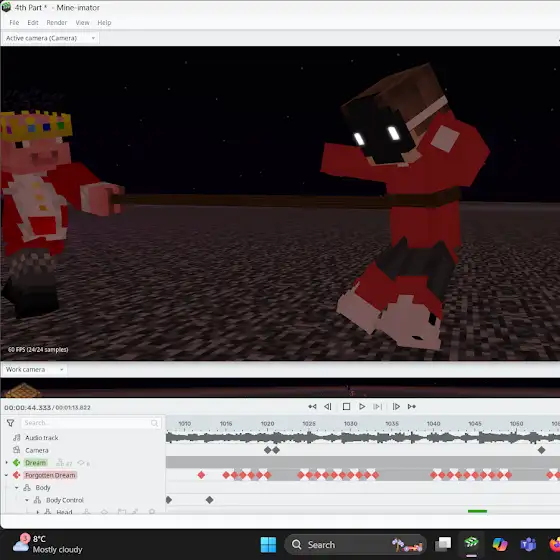Step back one frame
Screen dimensions: 560x560
[328, 406]
